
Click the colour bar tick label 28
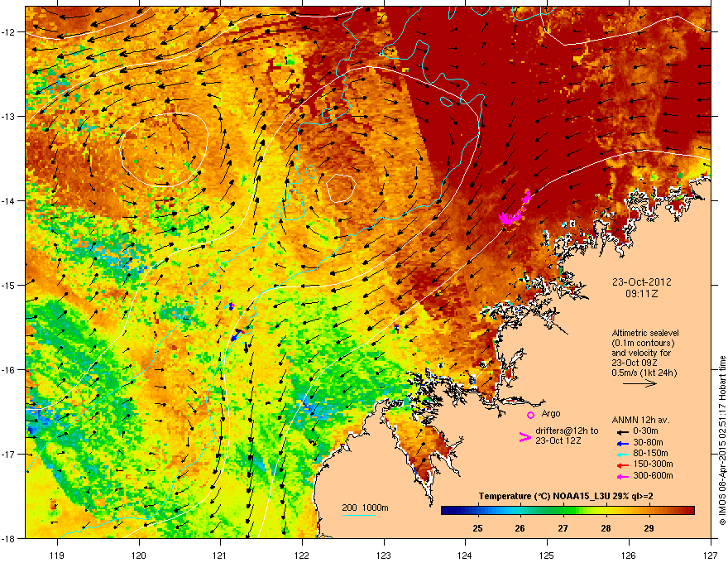click(606, 528)
